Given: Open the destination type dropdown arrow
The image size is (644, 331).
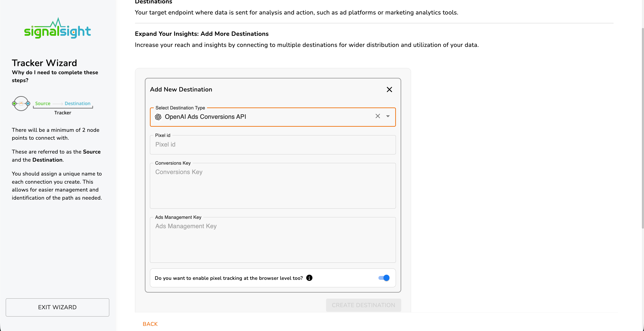Looking at the screenshot, I should pyautogui.click(x=388, y=116).
